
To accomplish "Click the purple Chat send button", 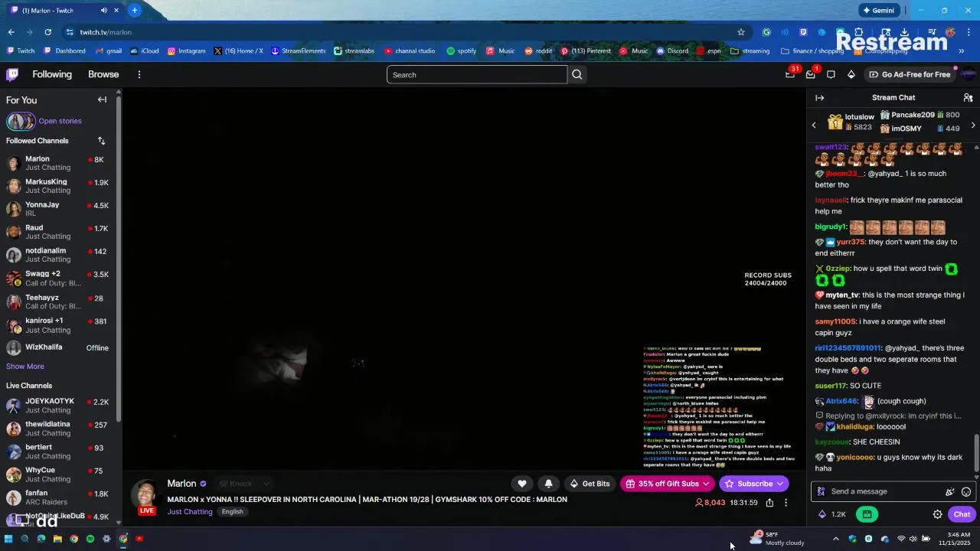I will click(x=962, y=514).
